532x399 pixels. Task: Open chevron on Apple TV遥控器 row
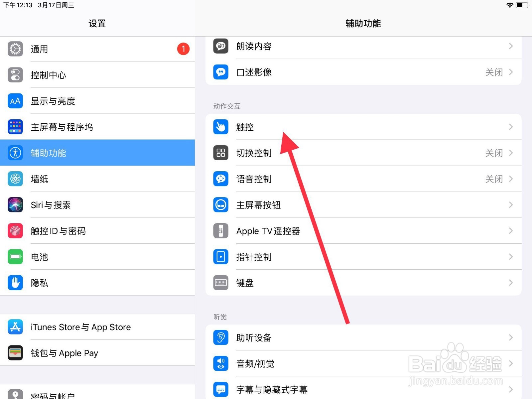click(511, 230)
